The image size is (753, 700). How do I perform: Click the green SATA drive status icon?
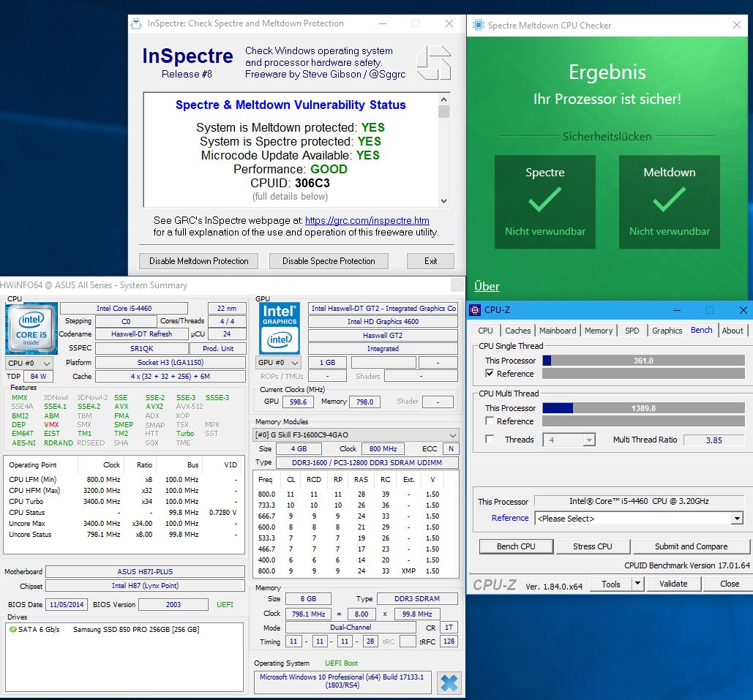(x=13, y=629)
